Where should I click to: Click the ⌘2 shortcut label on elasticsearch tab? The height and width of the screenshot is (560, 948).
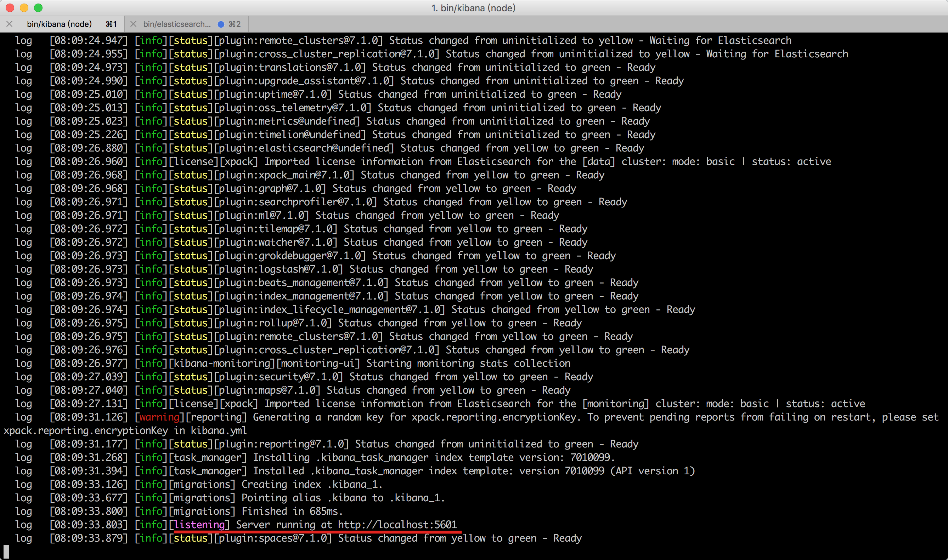(235, 24)
